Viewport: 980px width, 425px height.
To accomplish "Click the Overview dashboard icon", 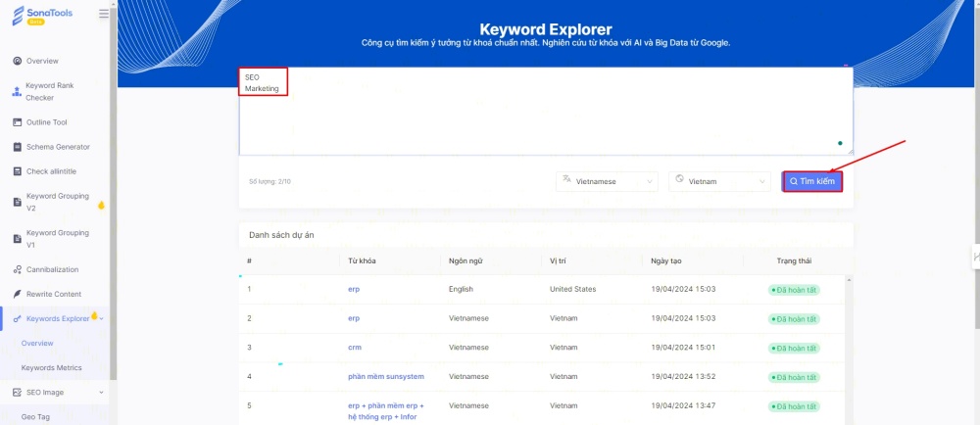I will point(18,61).
